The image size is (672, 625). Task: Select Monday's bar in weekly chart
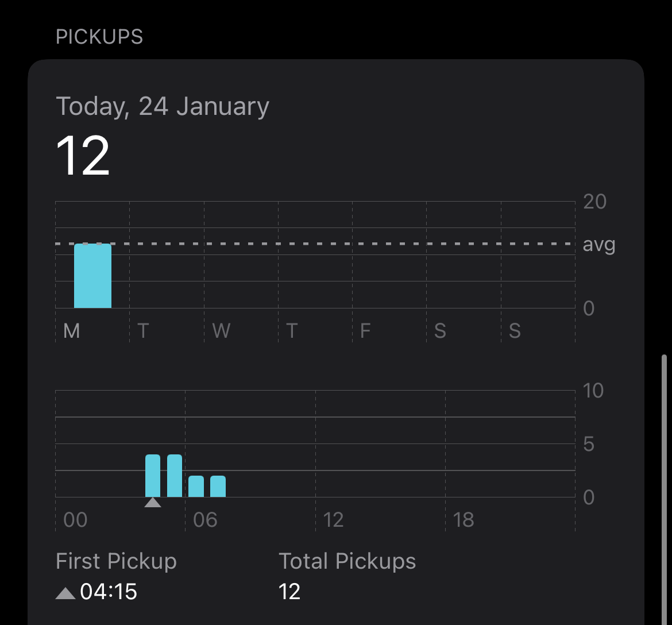point(92,276)
